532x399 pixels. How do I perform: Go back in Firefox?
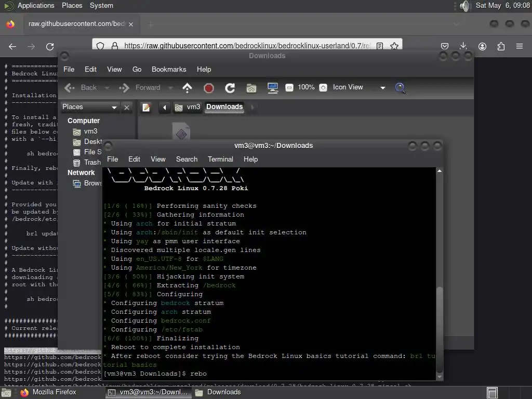[12, 46]
